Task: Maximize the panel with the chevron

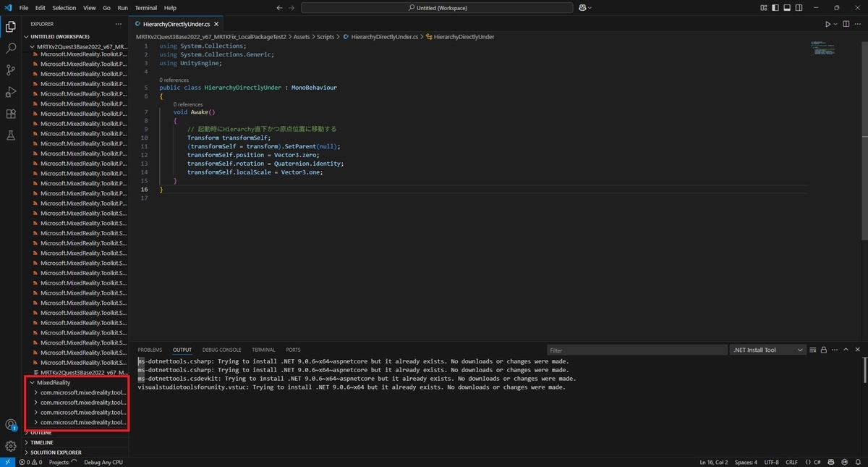Action: [846, 350]
